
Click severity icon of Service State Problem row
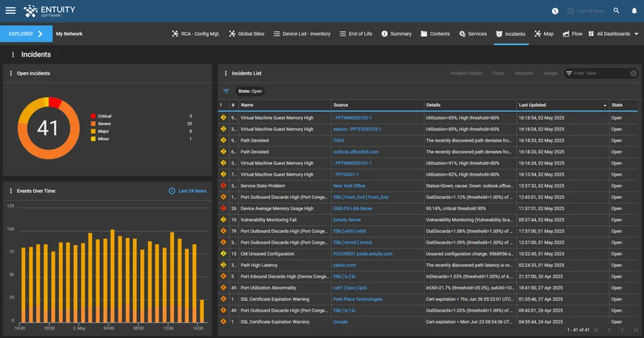point(223,186)
